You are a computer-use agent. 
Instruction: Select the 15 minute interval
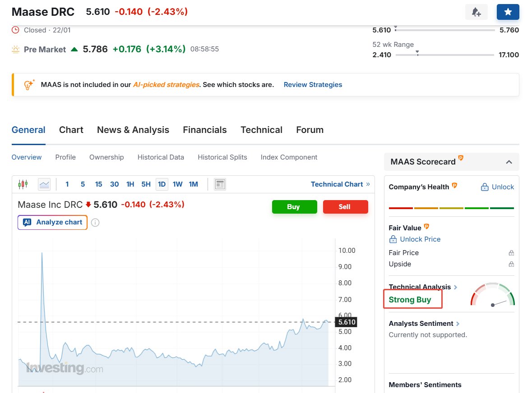[99, 184]
